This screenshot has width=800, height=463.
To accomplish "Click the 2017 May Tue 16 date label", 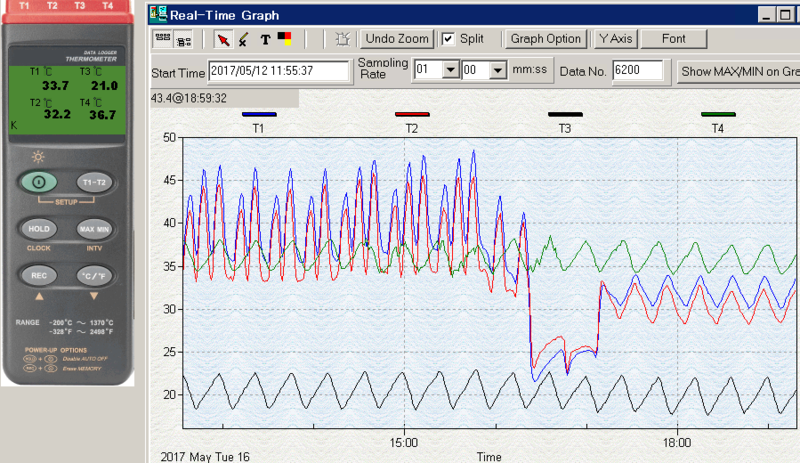I will click(205, 456).
